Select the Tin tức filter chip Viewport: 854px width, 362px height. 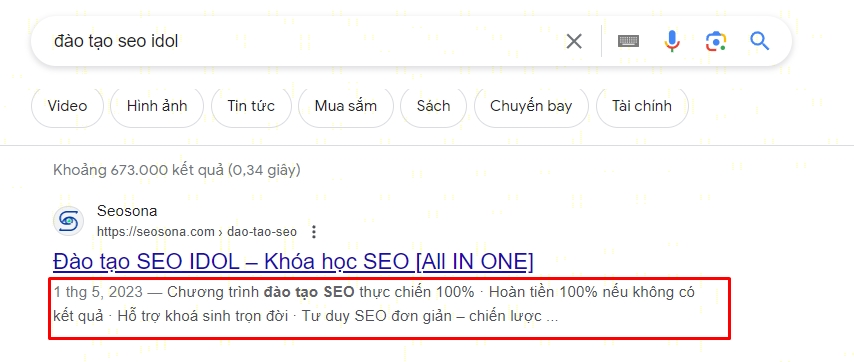tap(251, 106)
